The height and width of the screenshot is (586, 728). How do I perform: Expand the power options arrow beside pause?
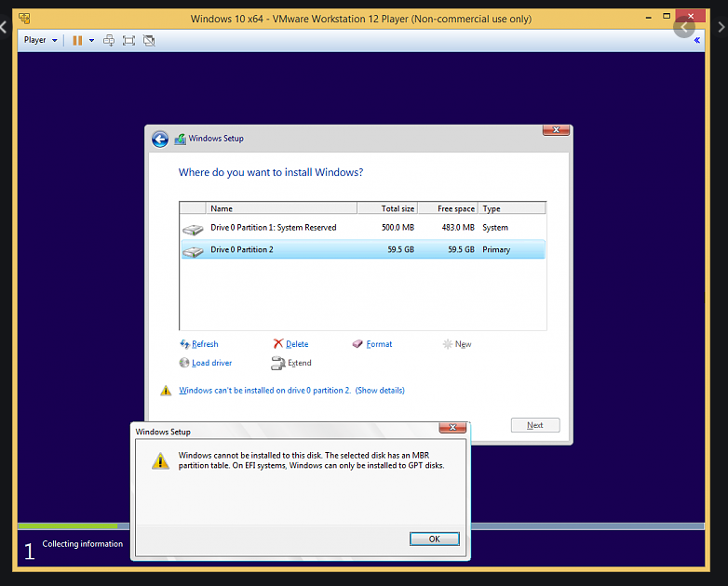pos(91,41)
